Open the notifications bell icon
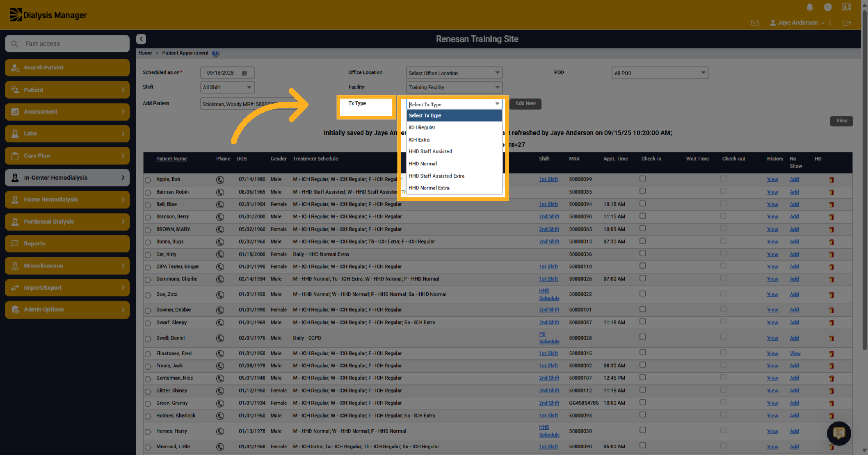Image resolution: width=868 pixels, height=455 pixels. tap(809, 7)
